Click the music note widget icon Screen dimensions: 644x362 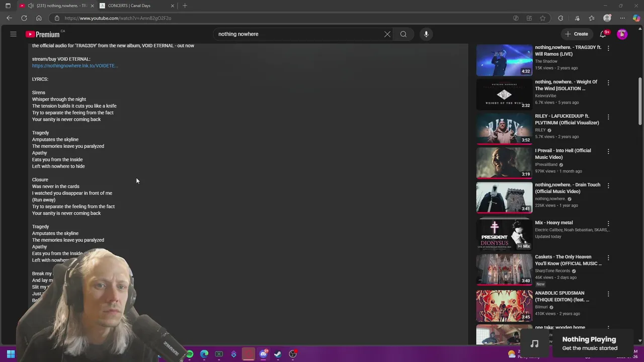(x=534, y=344)
